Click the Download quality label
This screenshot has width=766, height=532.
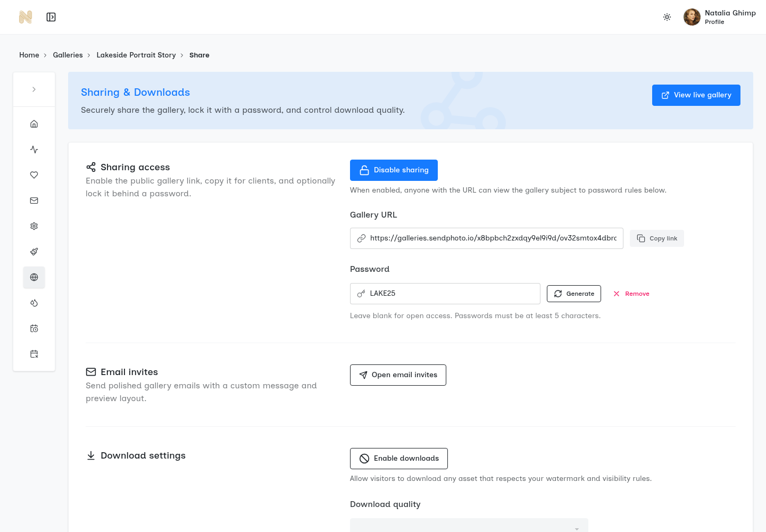(x=385, y=504)
